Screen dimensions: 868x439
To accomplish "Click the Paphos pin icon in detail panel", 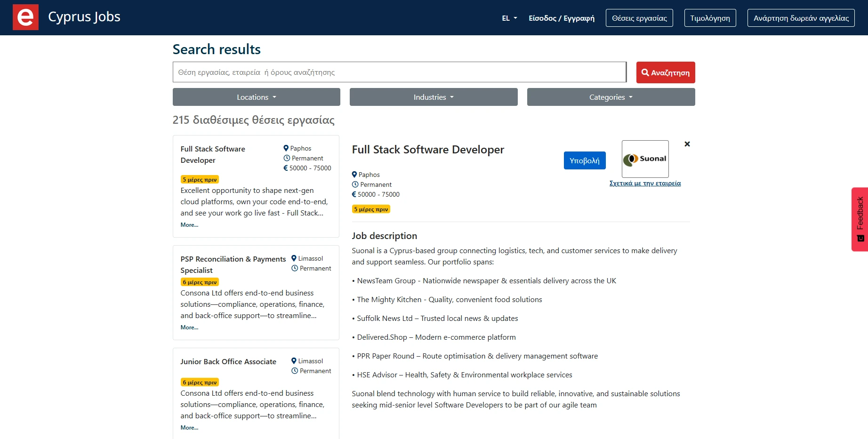I will [354, 175].
